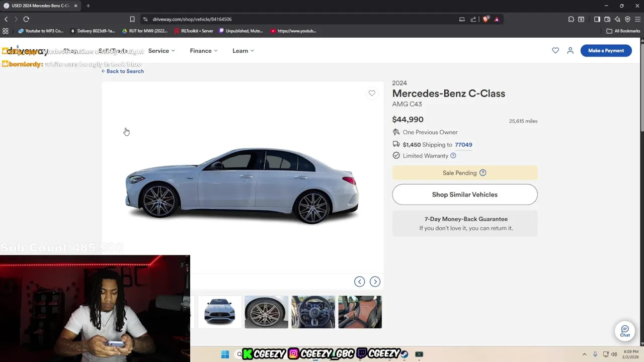Open site settings icon beside the URL
644x362 pixels.
(145, 19)
